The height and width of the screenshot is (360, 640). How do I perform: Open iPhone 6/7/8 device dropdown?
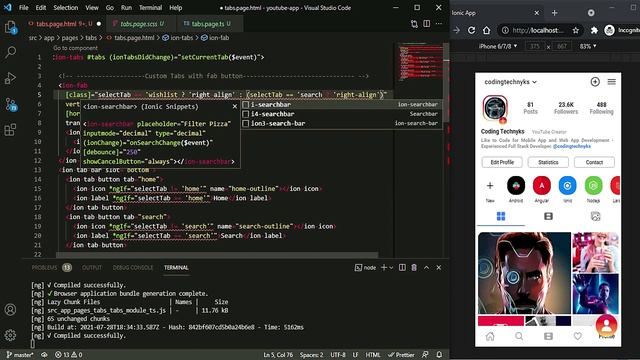tap(498, 46)
